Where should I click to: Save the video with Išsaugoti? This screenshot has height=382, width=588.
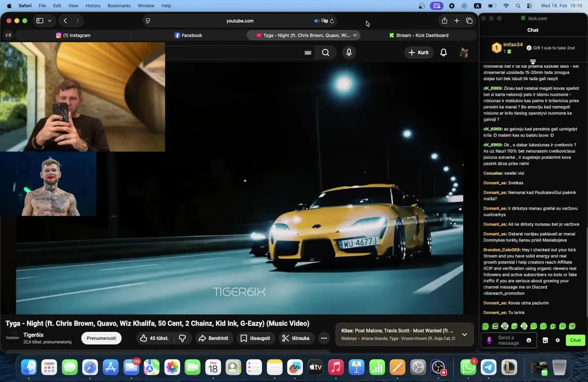(x=256, y=338)
